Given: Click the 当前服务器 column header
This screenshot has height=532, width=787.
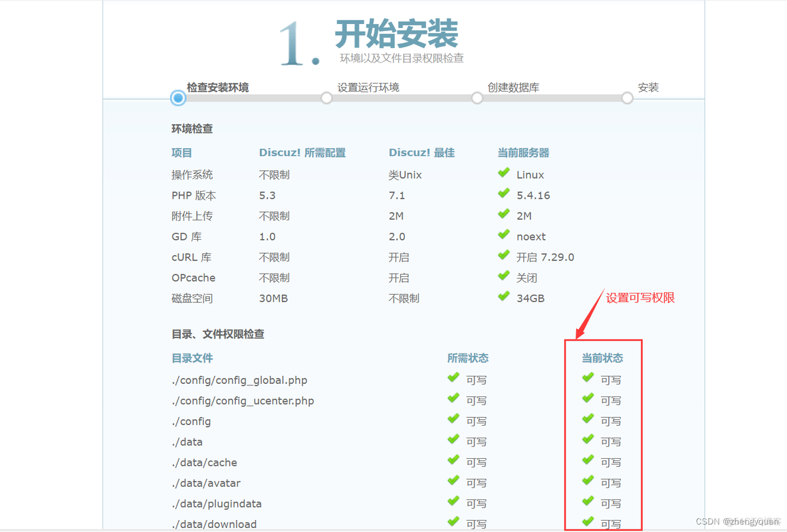Looking at the screenshot, I should [524, 153].
